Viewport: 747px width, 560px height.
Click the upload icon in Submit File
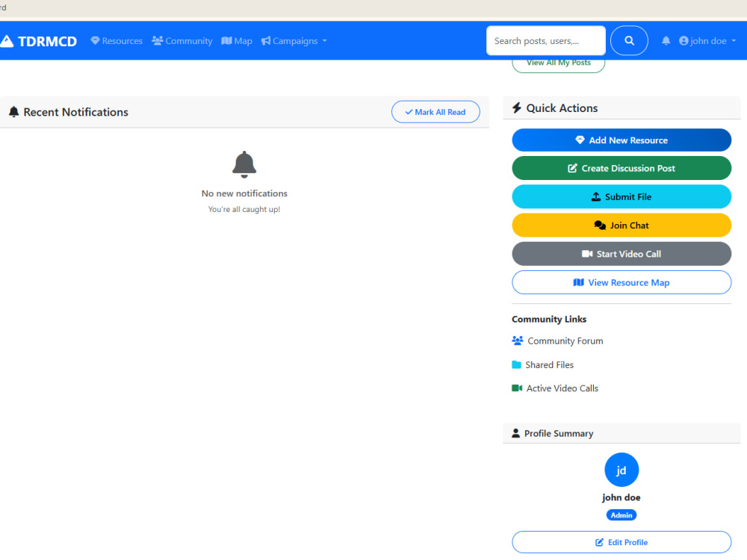(596, 196)
